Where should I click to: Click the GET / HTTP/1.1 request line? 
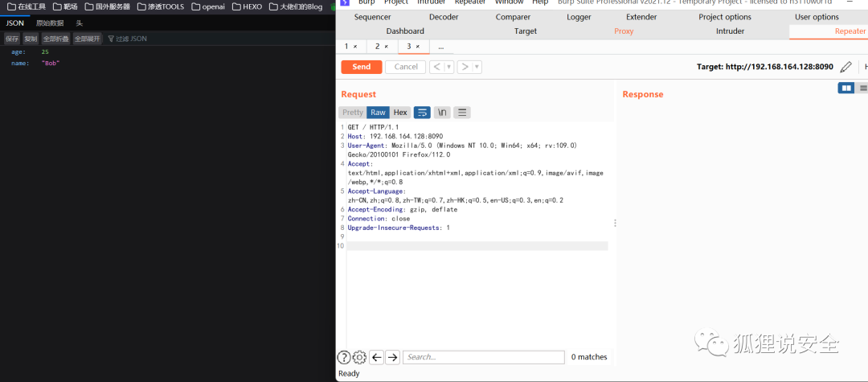[x=373, y=127]
